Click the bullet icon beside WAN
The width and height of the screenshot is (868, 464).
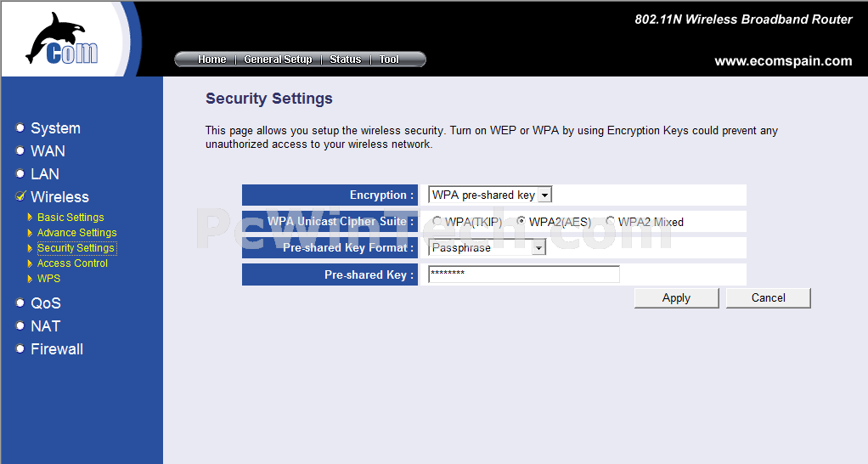[x=20, y=150]
